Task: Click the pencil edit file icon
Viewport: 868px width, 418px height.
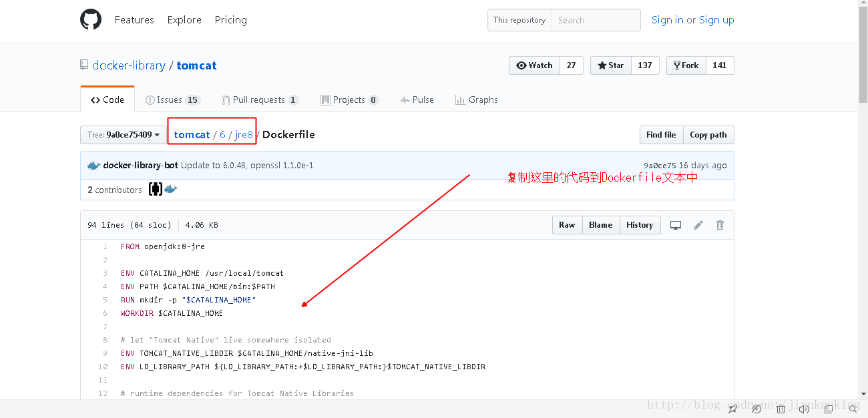Action: point(698,225)
